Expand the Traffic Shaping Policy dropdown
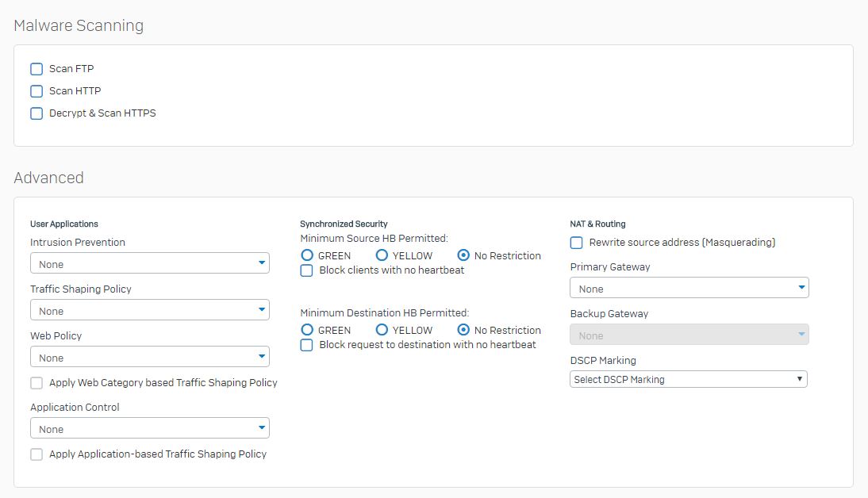Screen dimensions: 868x498 pos(149,310)
